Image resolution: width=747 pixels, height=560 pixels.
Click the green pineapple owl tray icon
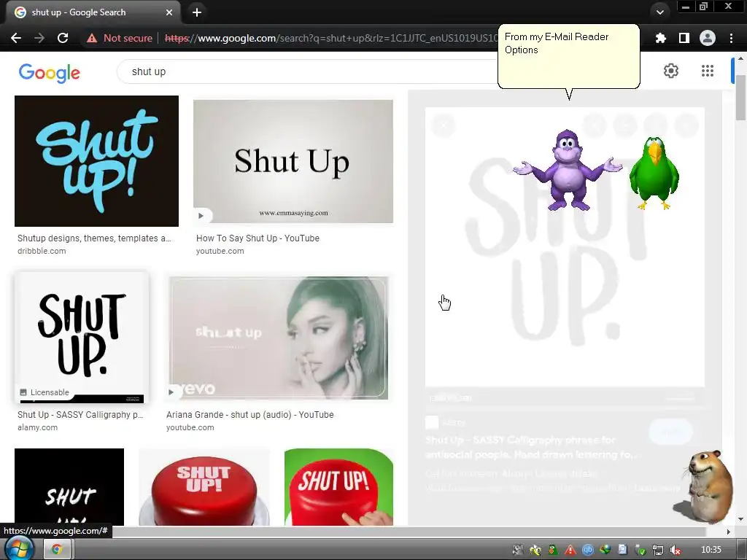pyautogui.click(x=553, y=550)
